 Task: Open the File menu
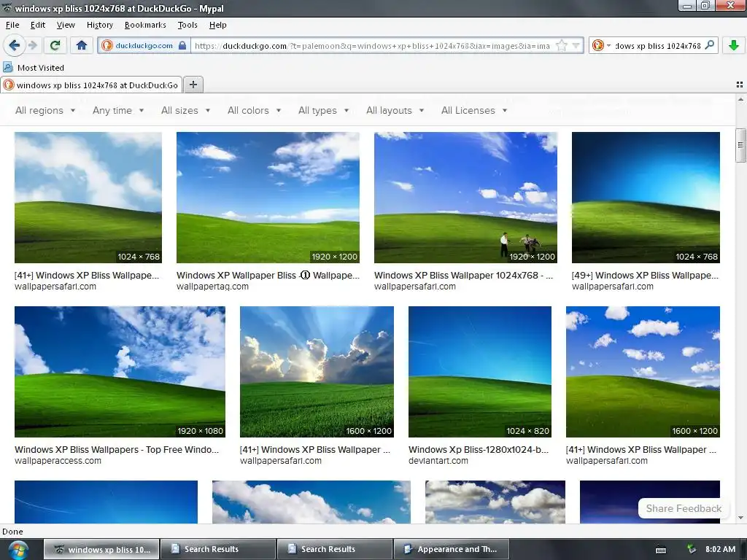pos(12,25)
